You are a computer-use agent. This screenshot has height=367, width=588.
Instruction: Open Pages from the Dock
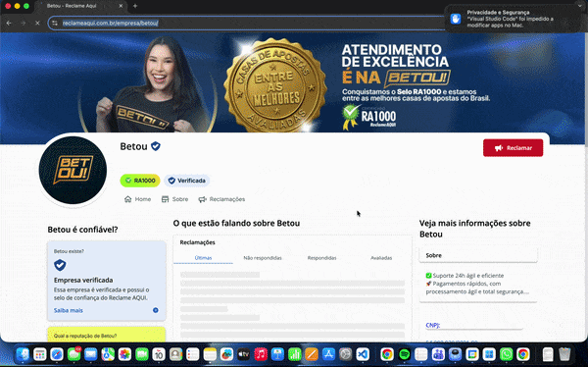[x=312, y=354]
